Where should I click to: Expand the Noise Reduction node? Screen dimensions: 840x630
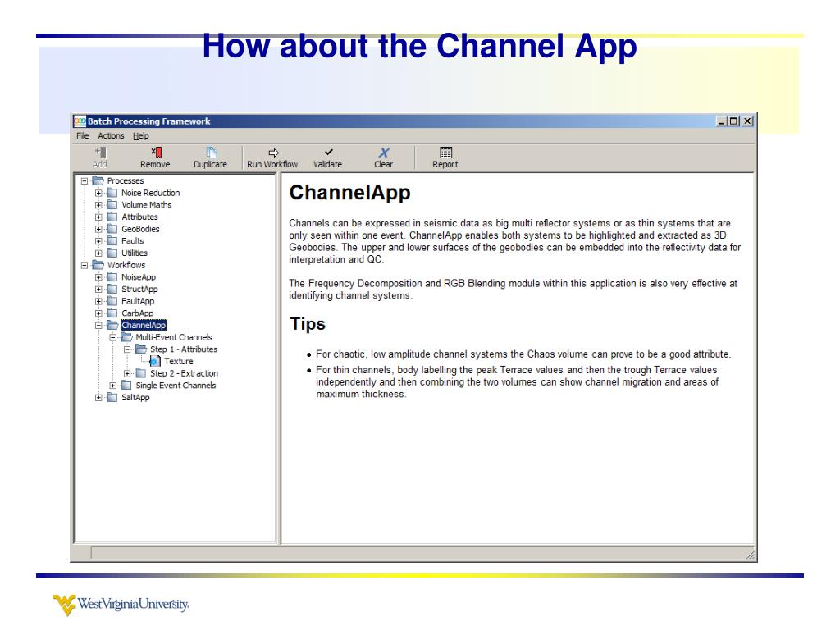click(x=98, y=193)
